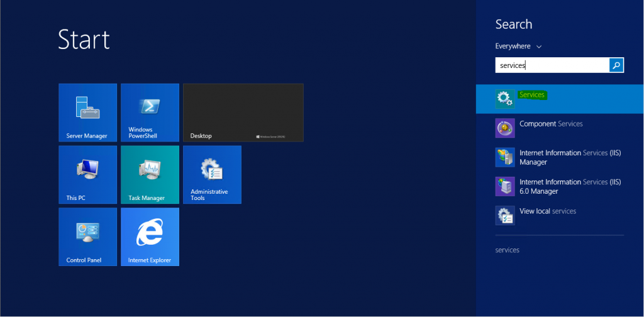Open the Component Services search result

[560, 128]
